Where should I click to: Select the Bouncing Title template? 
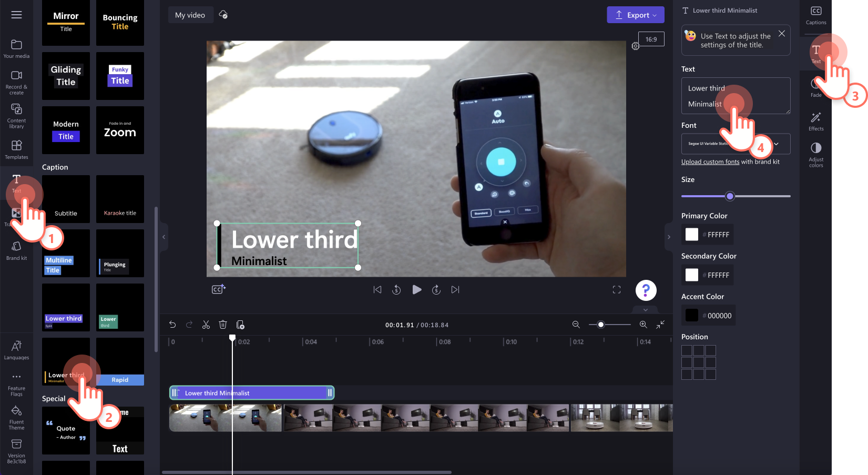click(120, 23)
